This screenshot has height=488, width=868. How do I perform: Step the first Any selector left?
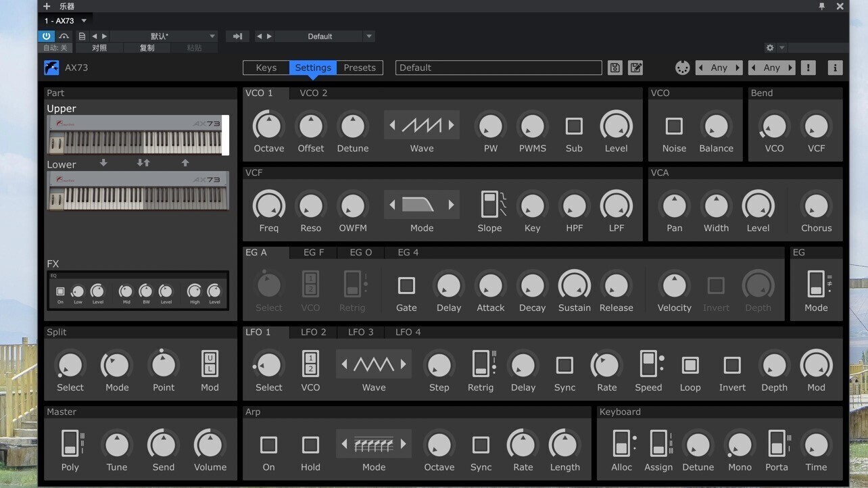pyautogui.click(x=701, y=68)
